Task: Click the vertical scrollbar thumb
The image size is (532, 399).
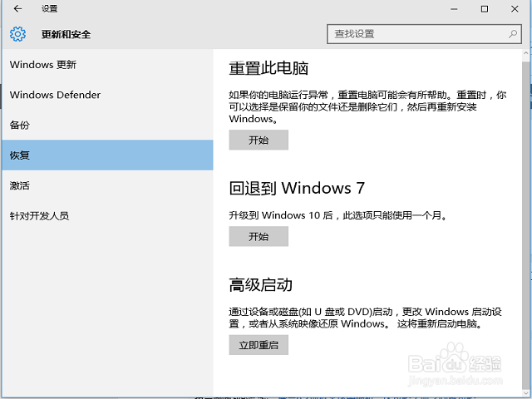Action: [526, 225]
